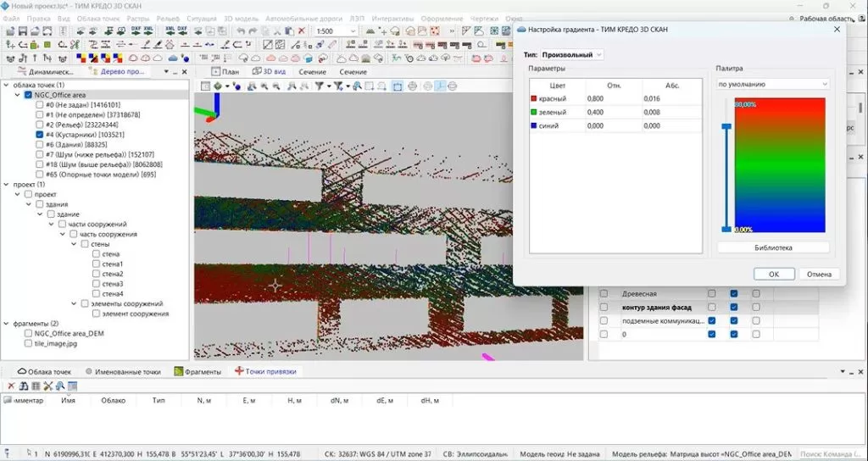Enable class #0 (Не задан) checkbox

click(x=39, y=104)
